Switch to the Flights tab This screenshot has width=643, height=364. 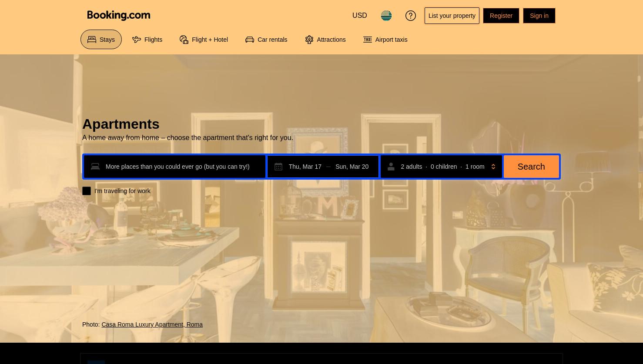coord(147,40)
